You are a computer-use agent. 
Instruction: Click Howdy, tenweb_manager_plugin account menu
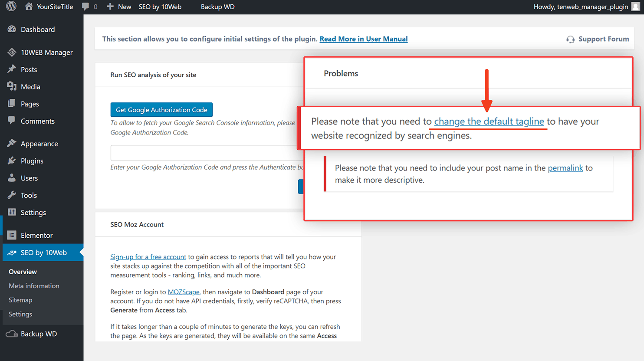tap(581, 7)
